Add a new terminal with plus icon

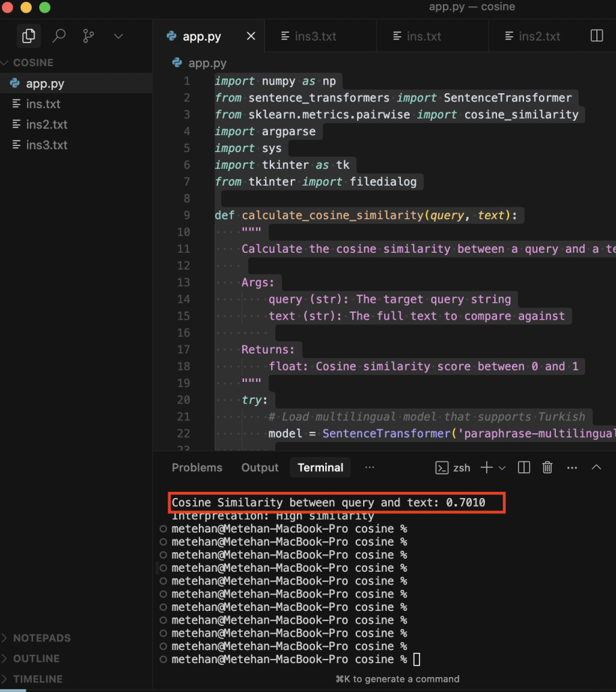pos(486,468)
